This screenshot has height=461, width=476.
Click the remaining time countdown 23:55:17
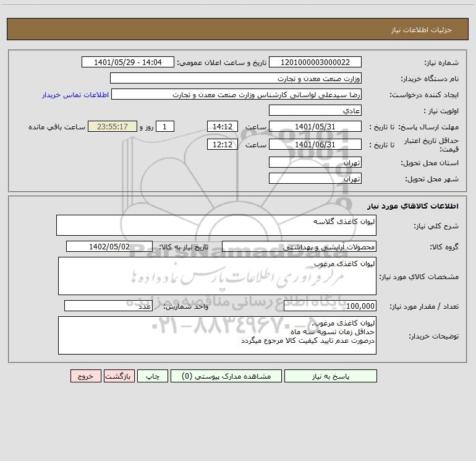pyautogui.click(x=113, y=126)
